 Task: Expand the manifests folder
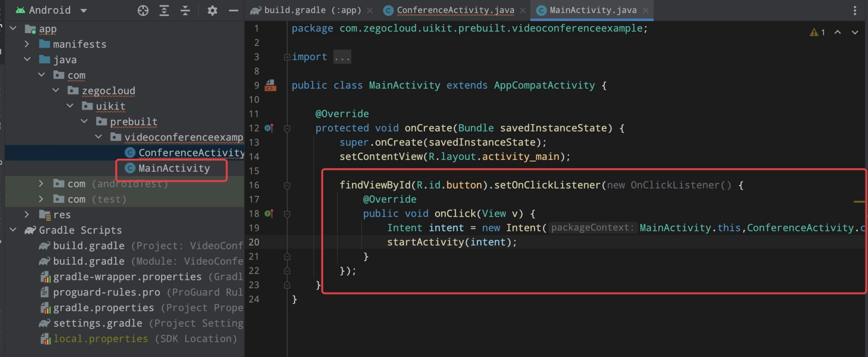[27, 44]
